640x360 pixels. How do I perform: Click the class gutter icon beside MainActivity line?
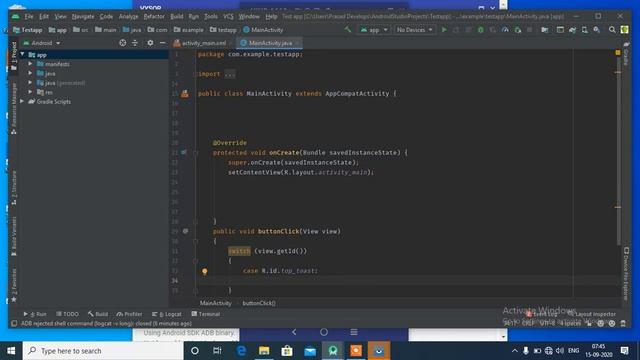tap(185, 93)
